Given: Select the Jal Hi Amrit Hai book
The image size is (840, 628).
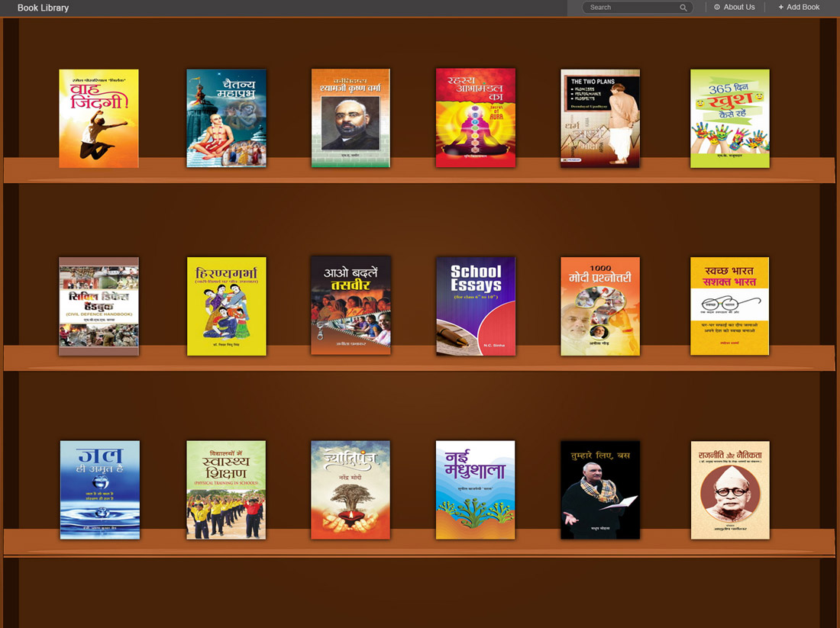Looking at the screenshot, I should (x=100, y=490).
